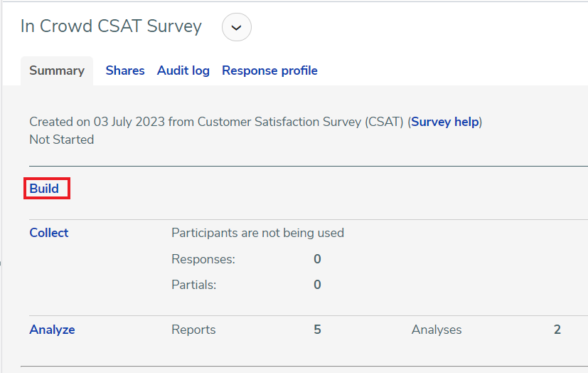Click the Analyses label

[x=437, y=330]
